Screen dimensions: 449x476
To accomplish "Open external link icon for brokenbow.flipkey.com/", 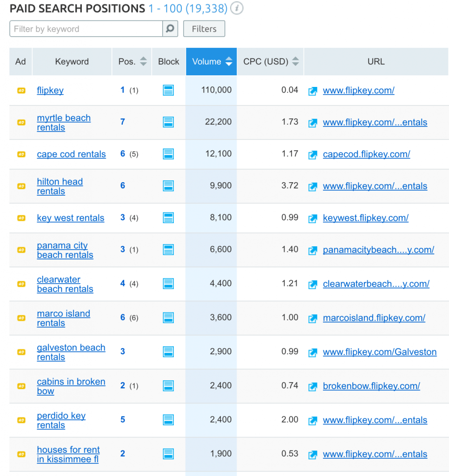I will (x=313, y=386).
